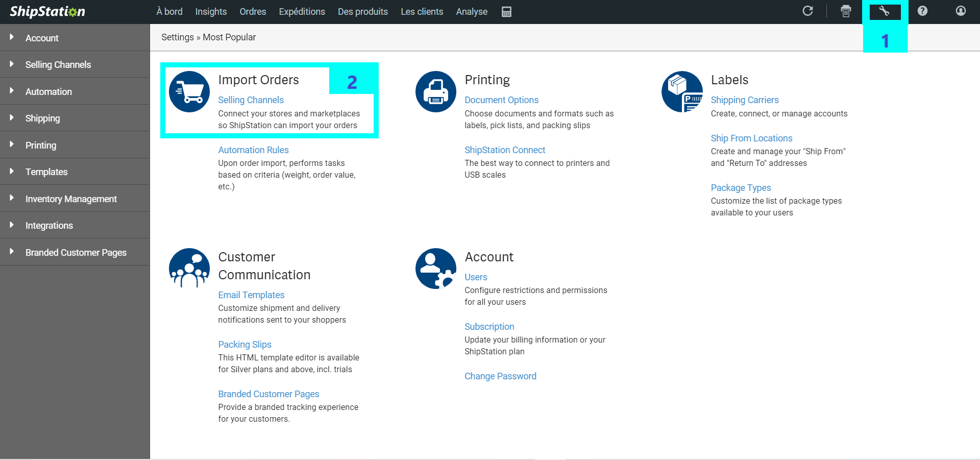Viewport: 980px width, 460px height.
Task: Open settings via the wrench icon
Action: point(885,11)
